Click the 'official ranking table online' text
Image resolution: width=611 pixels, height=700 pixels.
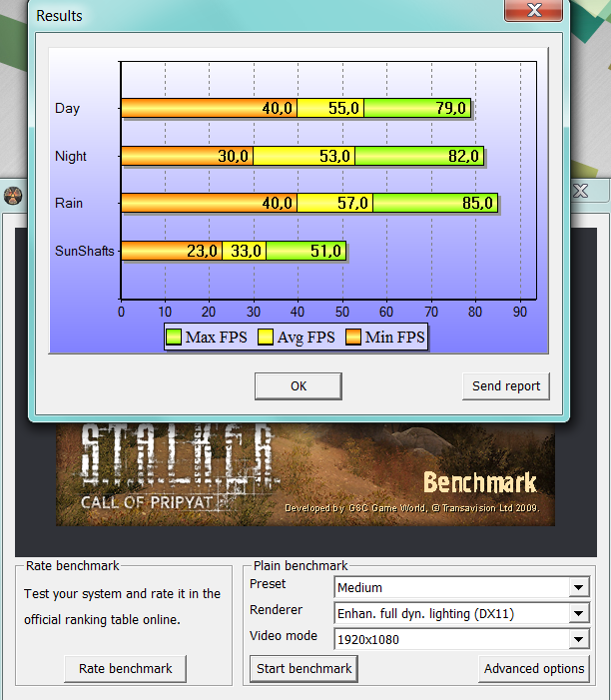102,620
